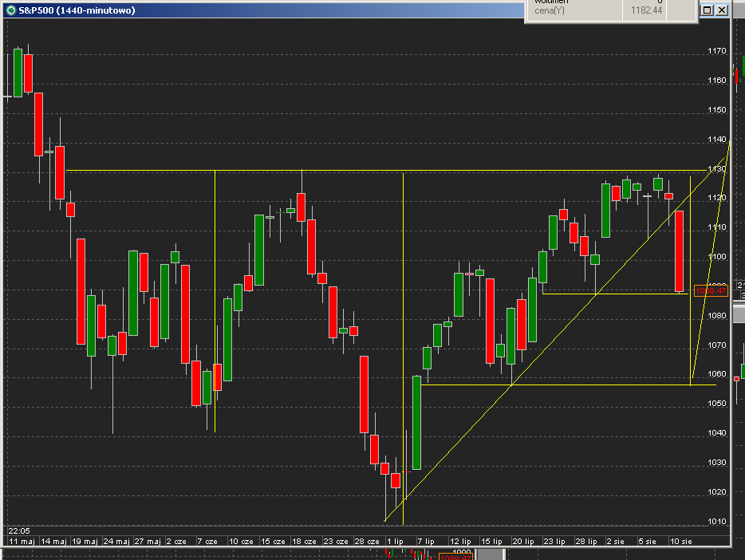Click the 1080 price axis label
This screenshot has width=745, height=560.
tap(716, 315)
